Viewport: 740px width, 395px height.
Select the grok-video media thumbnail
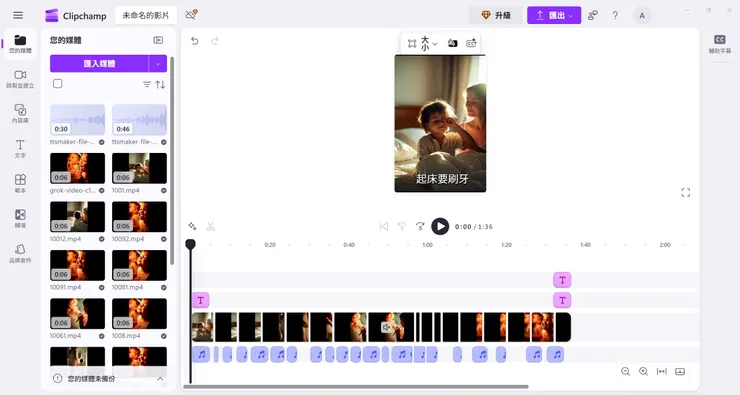coord(77,168)
